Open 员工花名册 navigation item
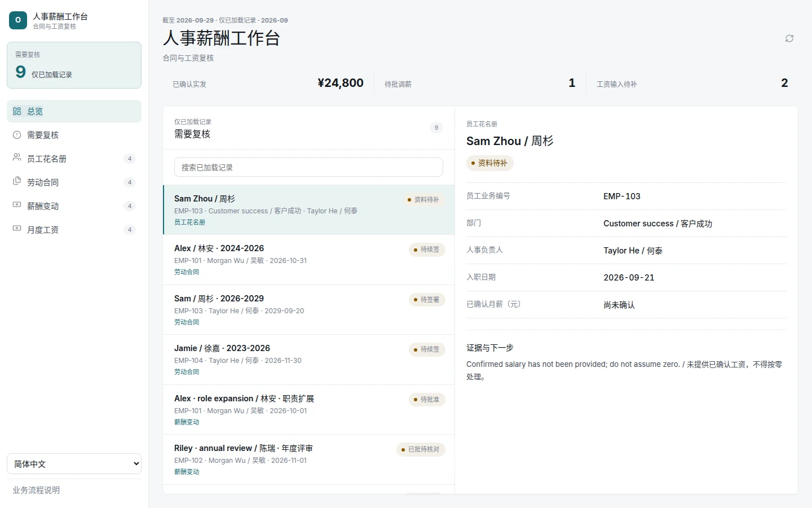Image resolution: width=812 pixels, height=508 pixels. (x=74, y=159)
